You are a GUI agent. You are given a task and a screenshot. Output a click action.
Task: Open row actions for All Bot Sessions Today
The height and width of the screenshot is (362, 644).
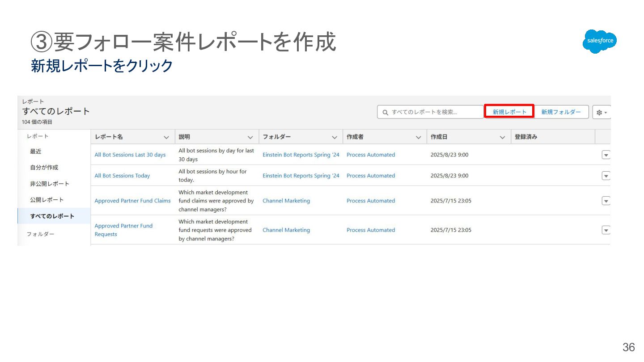pos(606,176)
